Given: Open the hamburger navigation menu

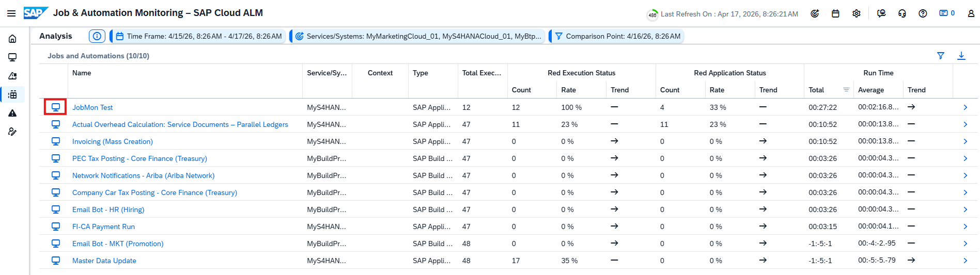Looking at the screenshot, I should (x=11, y=13).
